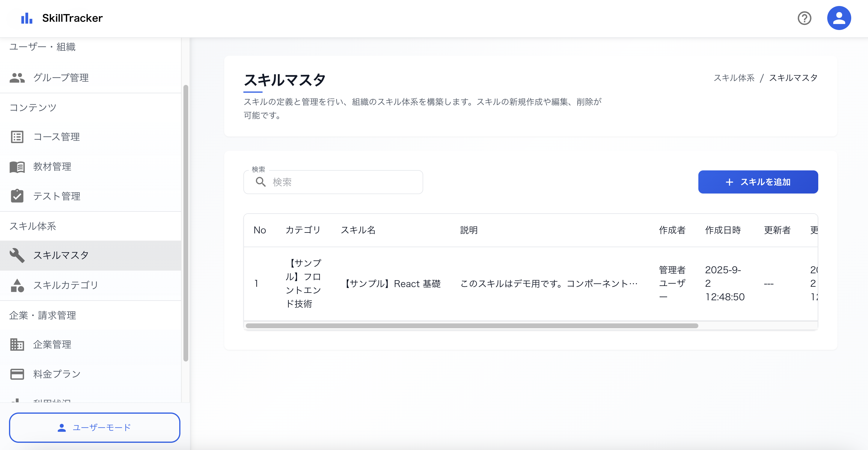Select the スキルマスタ wrench icon
The width and height of the screenshot is (868, 450).
(17, 255)
